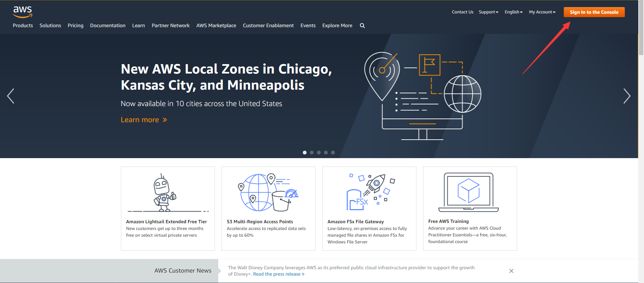The height and width of the screenshot is (283, 644).
Task: Select the first carousel dot
Action: (305, 152)
